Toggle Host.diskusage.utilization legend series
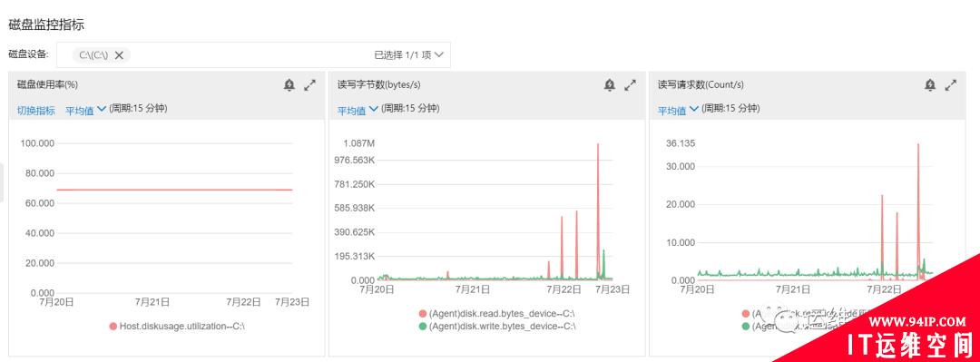This screenshot has height=362, width=980. 176,326
